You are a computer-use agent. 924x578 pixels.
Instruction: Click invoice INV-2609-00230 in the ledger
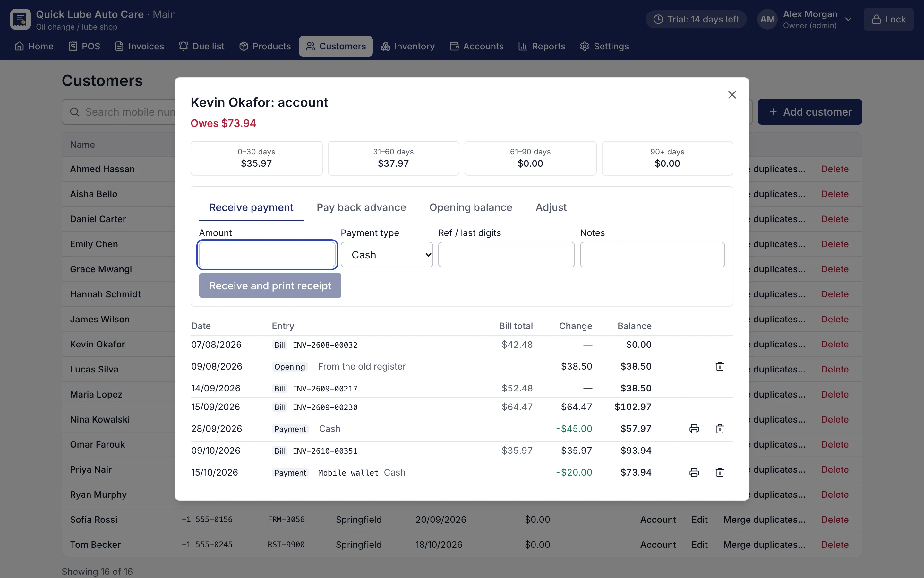tap(325, 407)
